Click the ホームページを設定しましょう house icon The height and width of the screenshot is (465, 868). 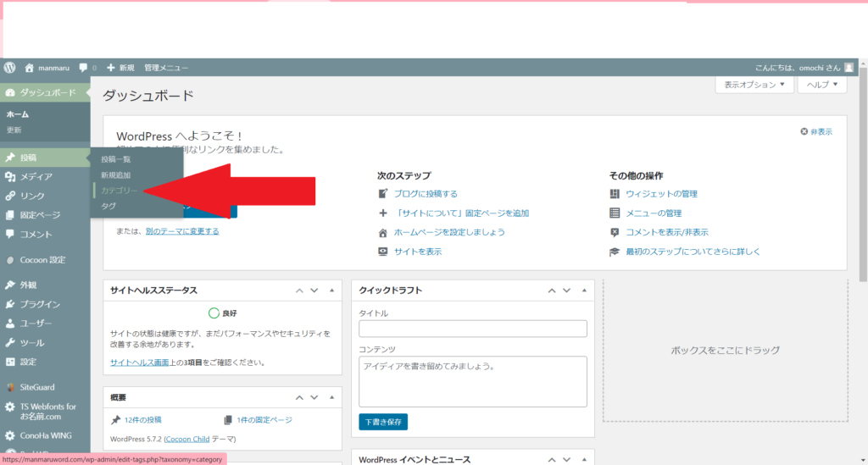point(382,232)
